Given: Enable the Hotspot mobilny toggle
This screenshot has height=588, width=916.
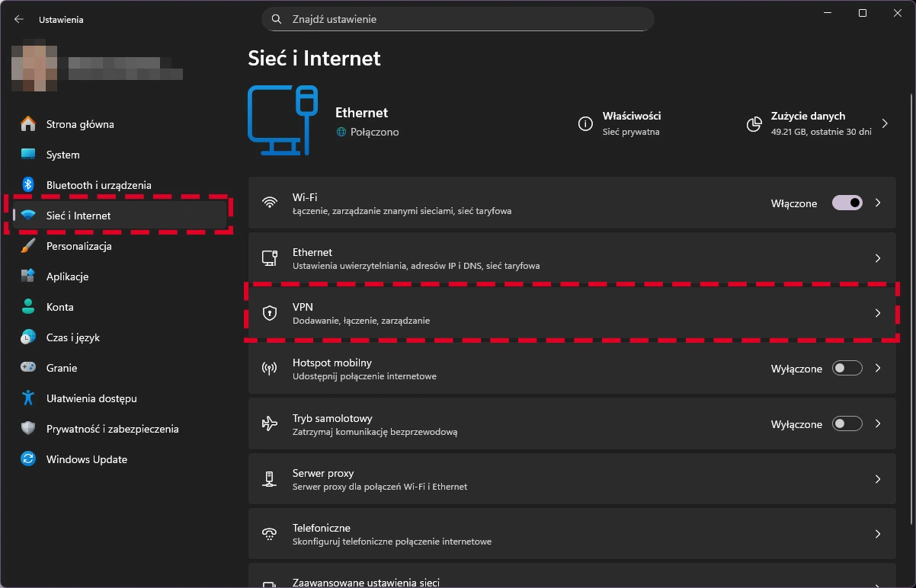Looking at the screenshot, I should 847,369.
